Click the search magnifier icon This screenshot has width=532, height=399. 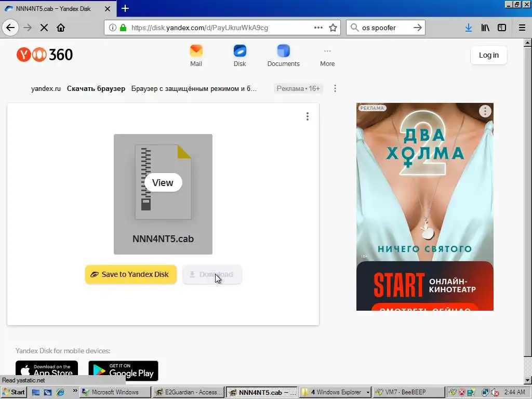tap(354, 28)
